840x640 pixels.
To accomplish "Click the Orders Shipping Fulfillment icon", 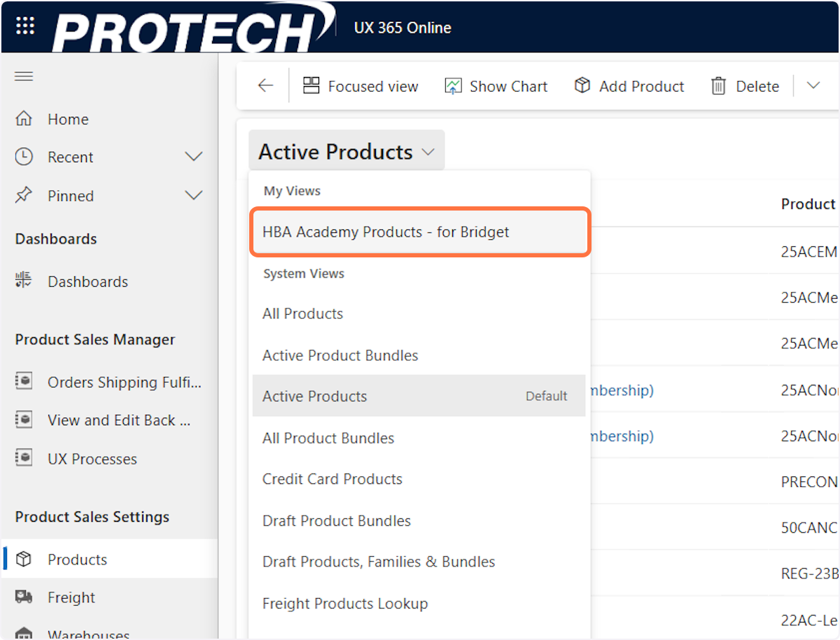I will (24, 382).
